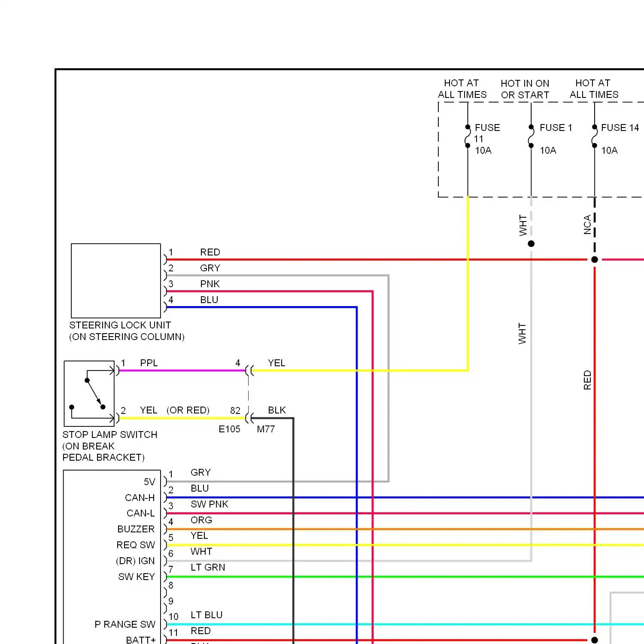Click the 'SW PNK' wire label

(210, 504)
